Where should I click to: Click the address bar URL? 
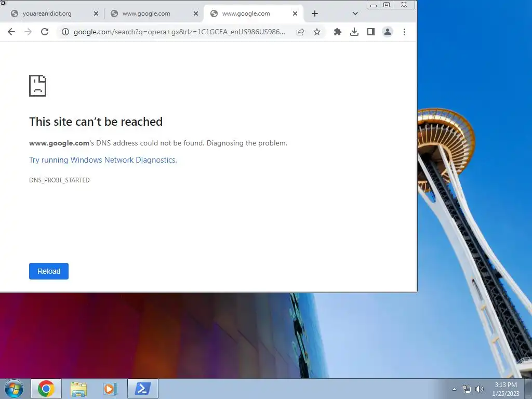click(179, 32)
